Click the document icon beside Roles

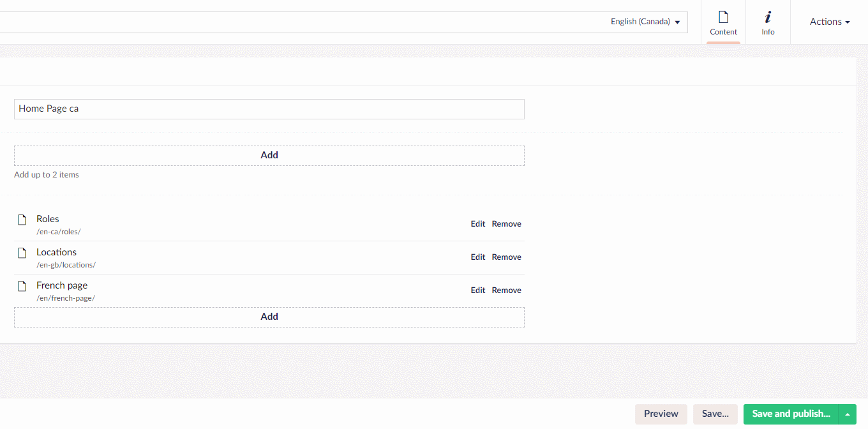coord(22,220)
